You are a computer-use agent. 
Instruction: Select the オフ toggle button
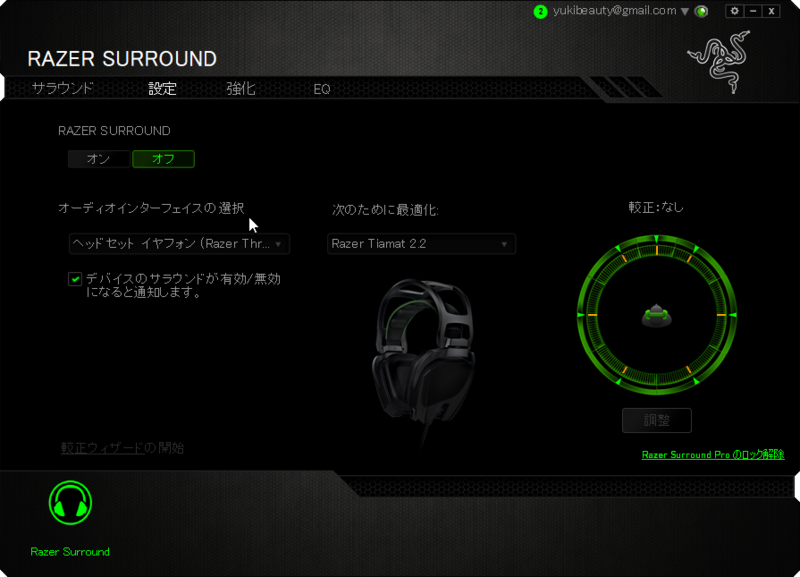[x=163, y=159]
